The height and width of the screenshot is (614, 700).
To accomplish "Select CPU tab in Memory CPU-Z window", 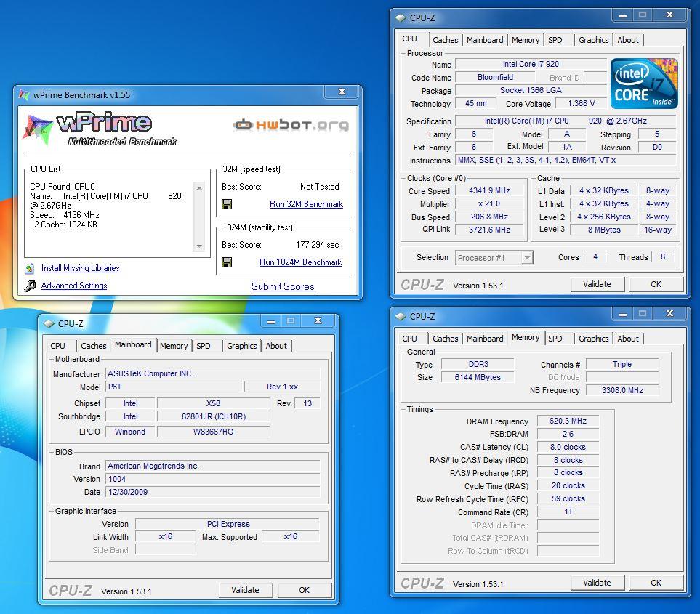I will tap(409, 339).
